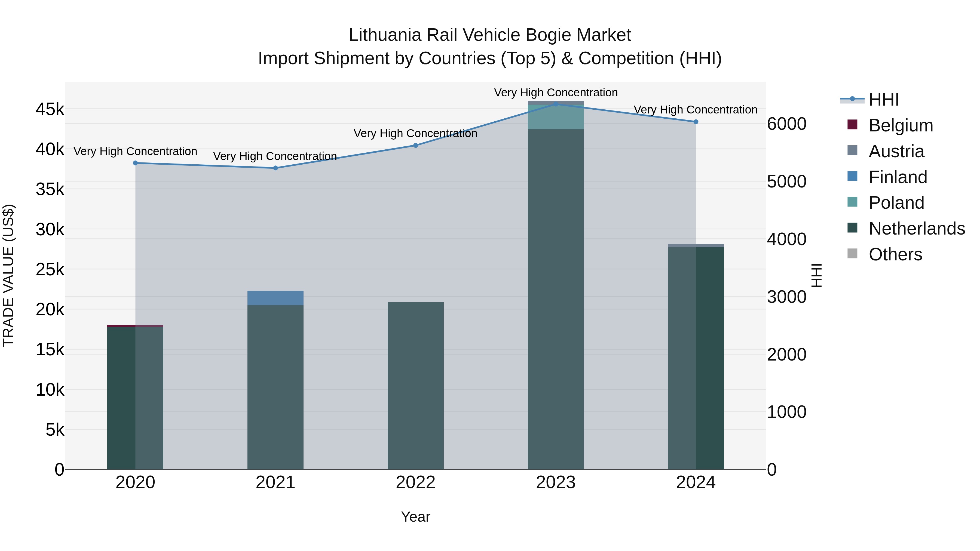980x551 pixels.
Task: Click the 1000 tick on HHI axis
Action: [x=786, y=412]
